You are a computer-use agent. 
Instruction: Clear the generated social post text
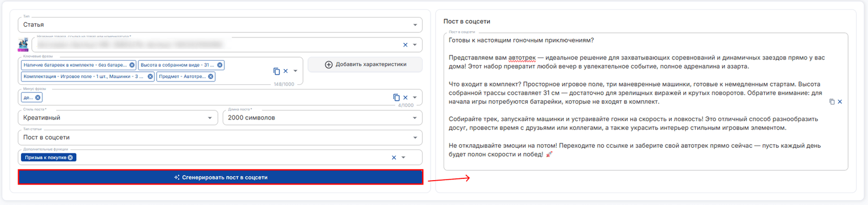point(840,101)
